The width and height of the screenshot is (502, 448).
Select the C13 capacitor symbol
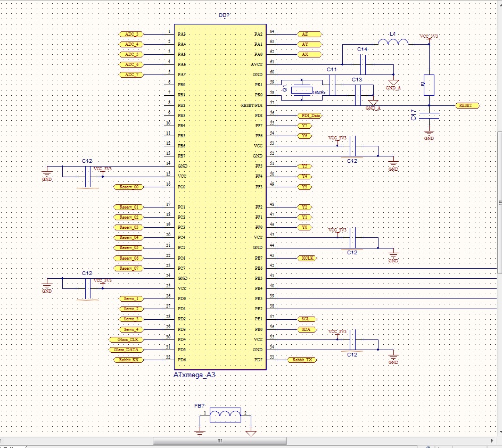pos(358,95)
